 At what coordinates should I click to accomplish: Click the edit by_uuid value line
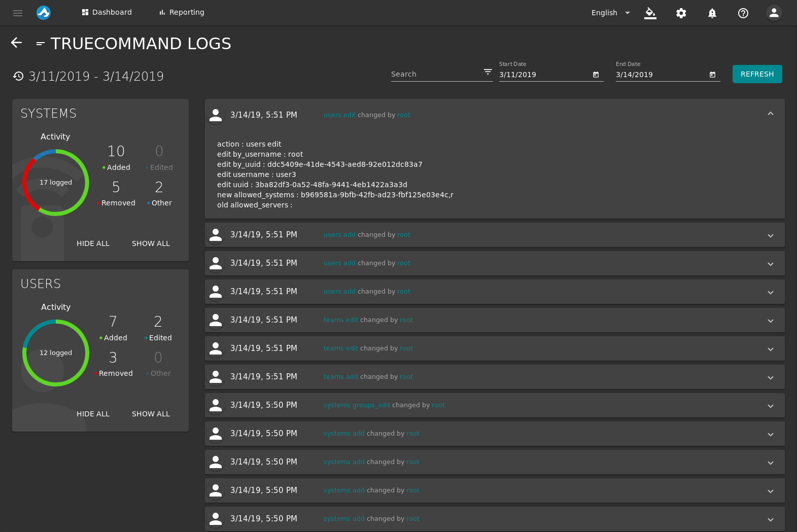(x=320, y=164)
